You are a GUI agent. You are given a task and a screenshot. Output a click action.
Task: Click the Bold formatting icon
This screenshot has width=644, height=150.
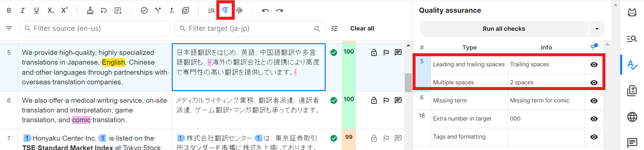[x=9, y=10]
